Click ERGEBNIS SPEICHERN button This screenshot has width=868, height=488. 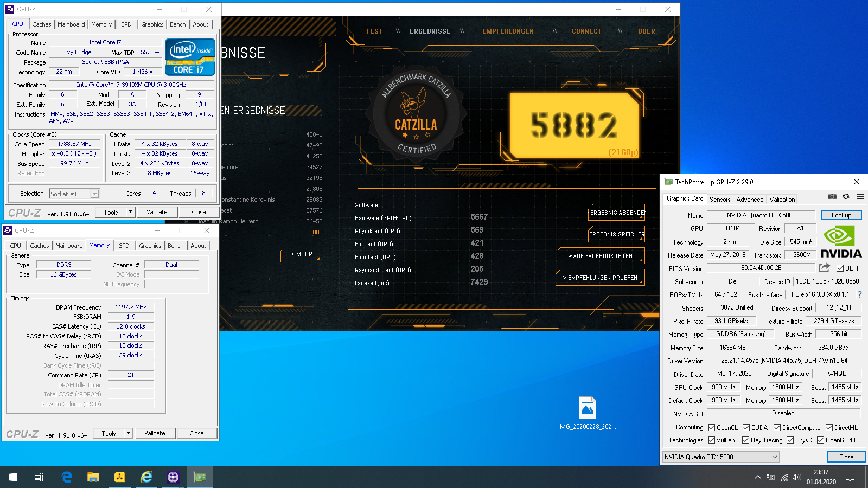tap(617, 234)
